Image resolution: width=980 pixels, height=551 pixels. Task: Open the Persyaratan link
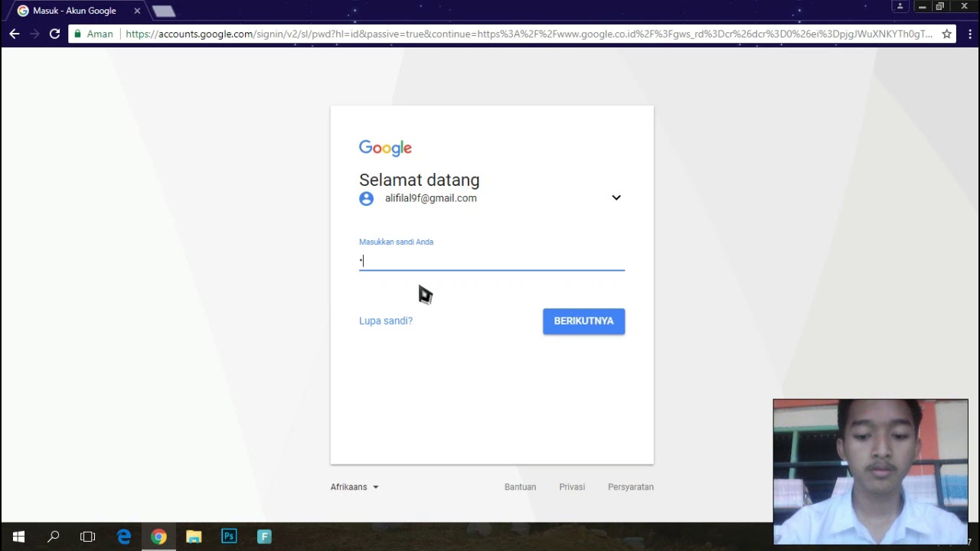pos(630,487)
